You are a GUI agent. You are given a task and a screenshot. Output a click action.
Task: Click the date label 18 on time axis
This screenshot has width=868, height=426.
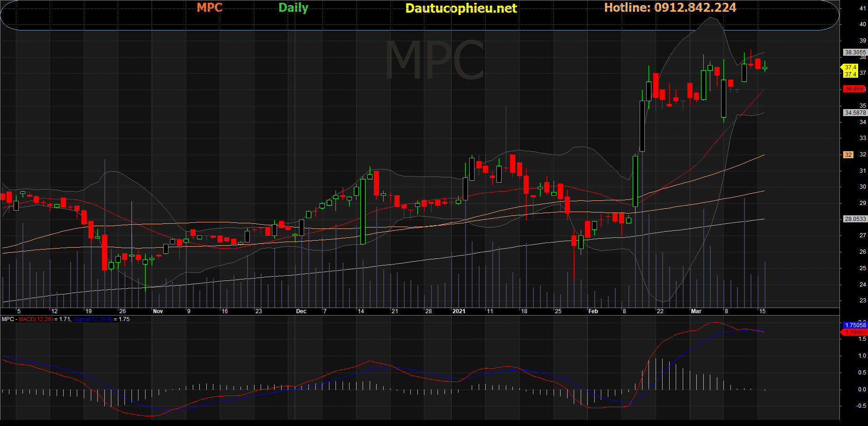pos(524,311)
